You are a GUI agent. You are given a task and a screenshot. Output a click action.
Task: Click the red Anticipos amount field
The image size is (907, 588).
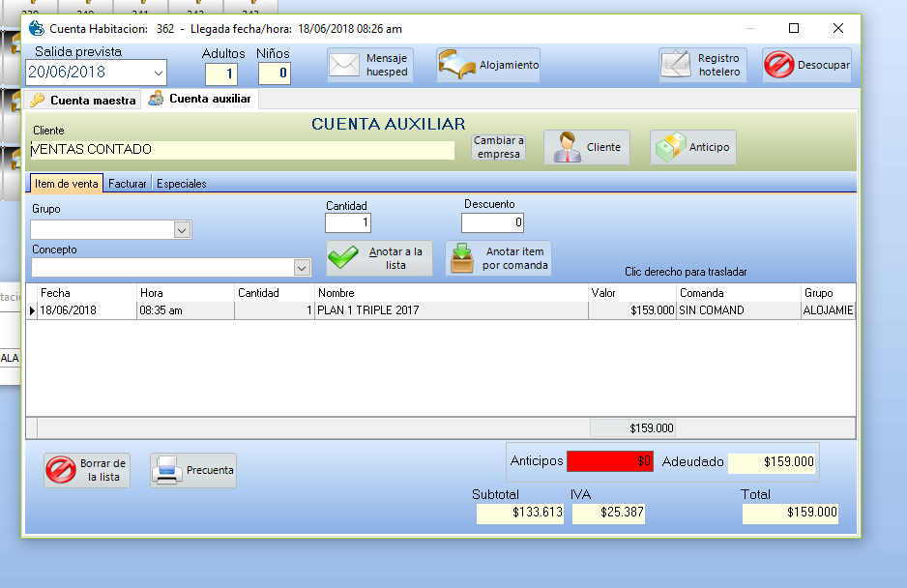coord(610,462)
